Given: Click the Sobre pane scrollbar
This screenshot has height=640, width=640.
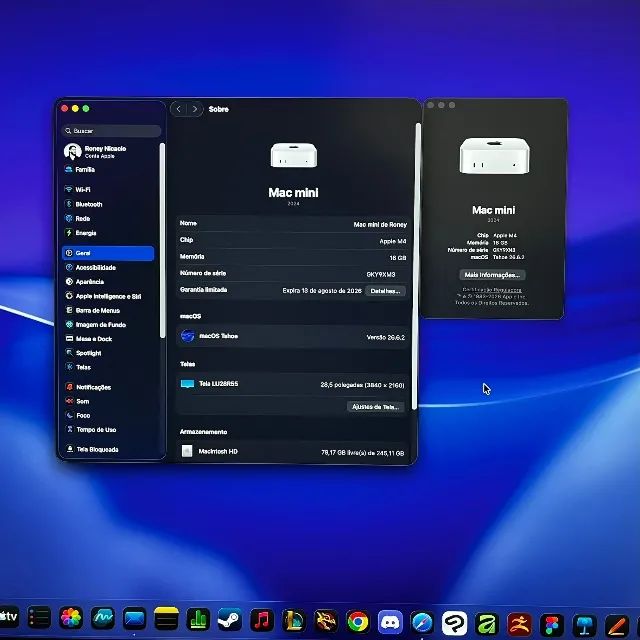Looking at the screenshot, I should click(417, 266).
